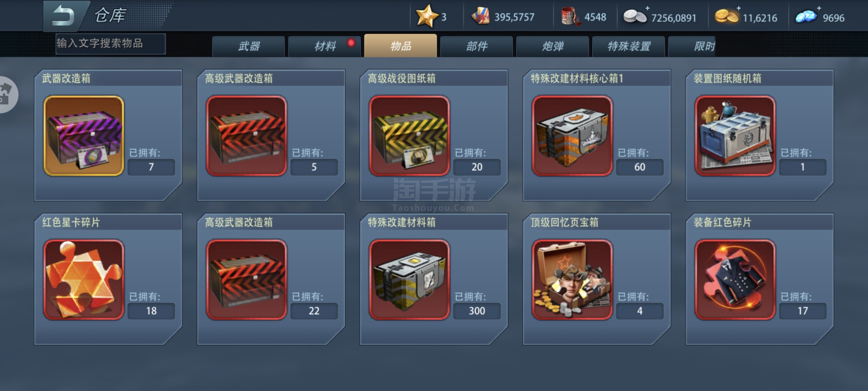The image size is (868, 391).
Task: Click the 输入文字搜索物品 search field
Action: click(x=111, y=44)
